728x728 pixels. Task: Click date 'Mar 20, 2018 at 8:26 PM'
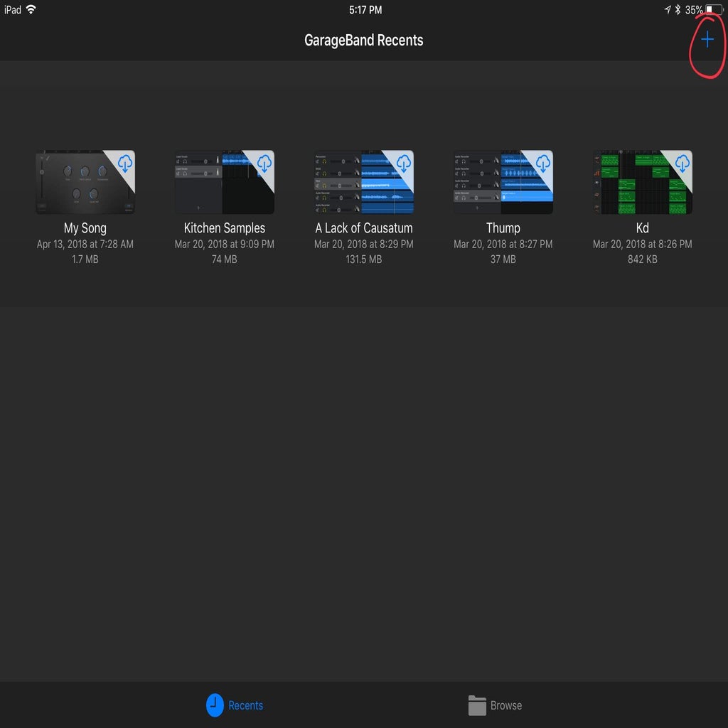642,245
